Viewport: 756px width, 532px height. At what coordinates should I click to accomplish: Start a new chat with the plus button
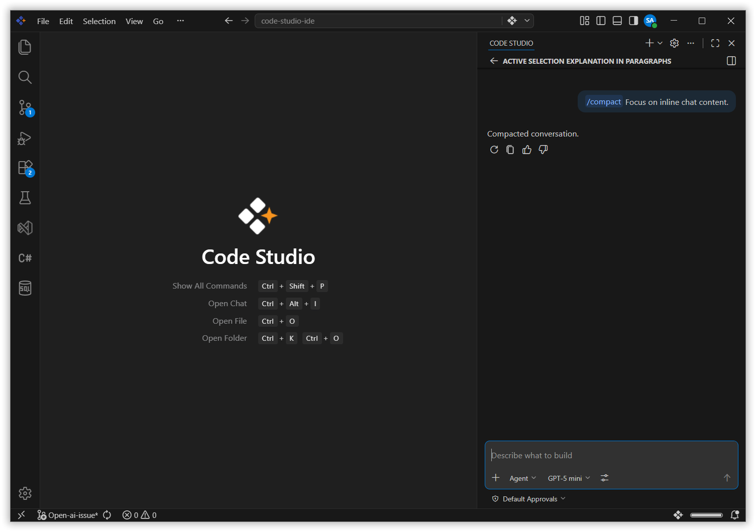point(650,43)
